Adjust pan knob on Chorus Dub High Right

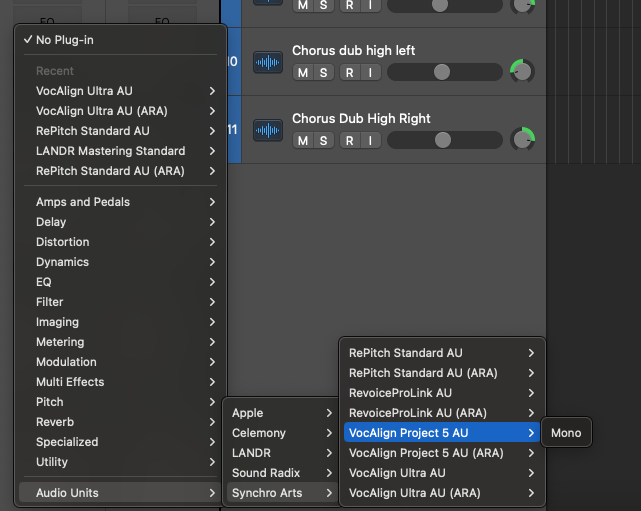coord(522,139)
